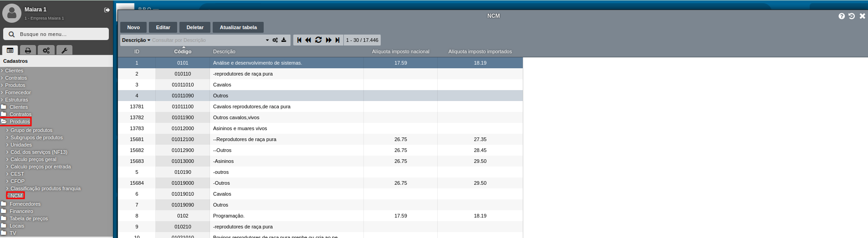Expand the Fornecedores folder
This screenshot has width=868, height=238.
click(x=25, y=204)
